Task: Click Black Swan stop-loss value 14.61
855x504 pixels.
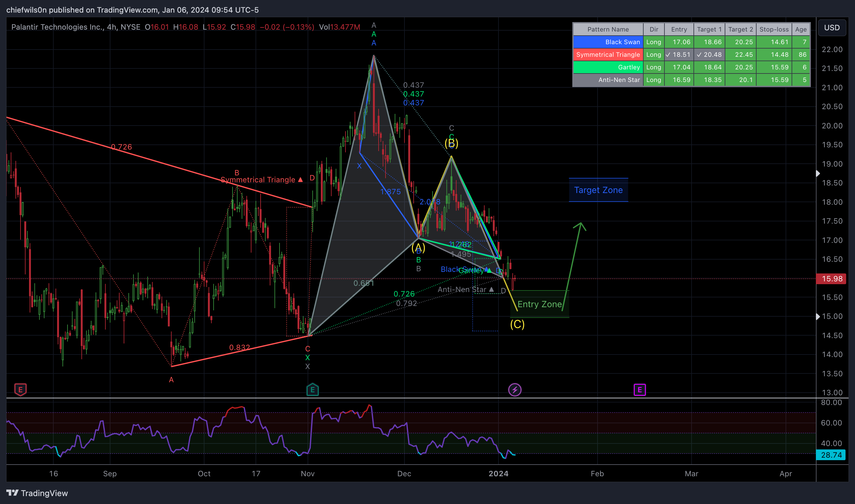Action: (x=774, y=42)
